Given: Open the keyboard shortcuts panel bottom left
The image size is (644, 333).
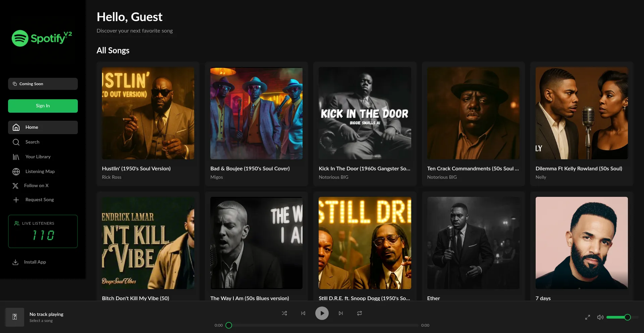Looking at the screenshot, I should coord(14,316).
